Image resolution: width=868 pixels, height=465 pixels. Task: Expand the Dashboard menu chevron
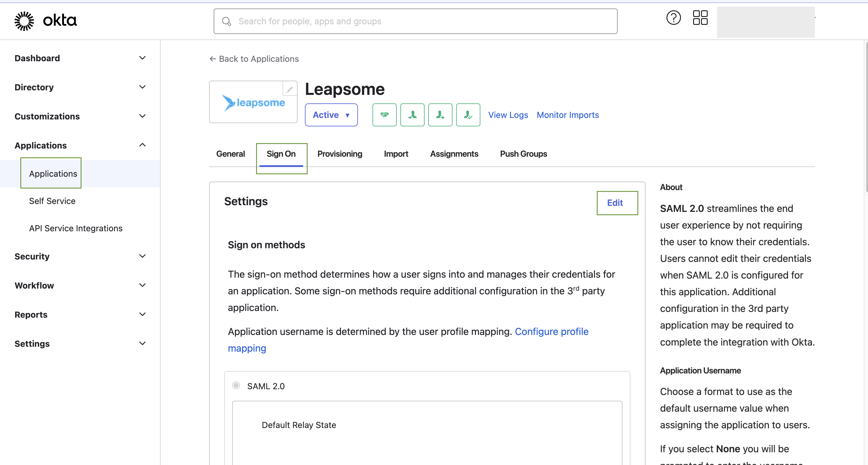pyautogui.click(x=142, y=58)
